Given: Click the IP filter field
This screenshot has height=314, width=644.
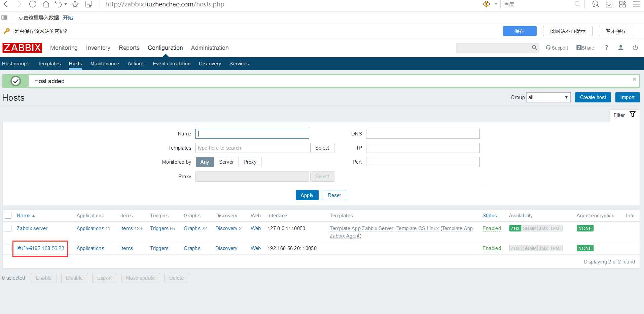Looking at the screenshot, I should [423, 148].
